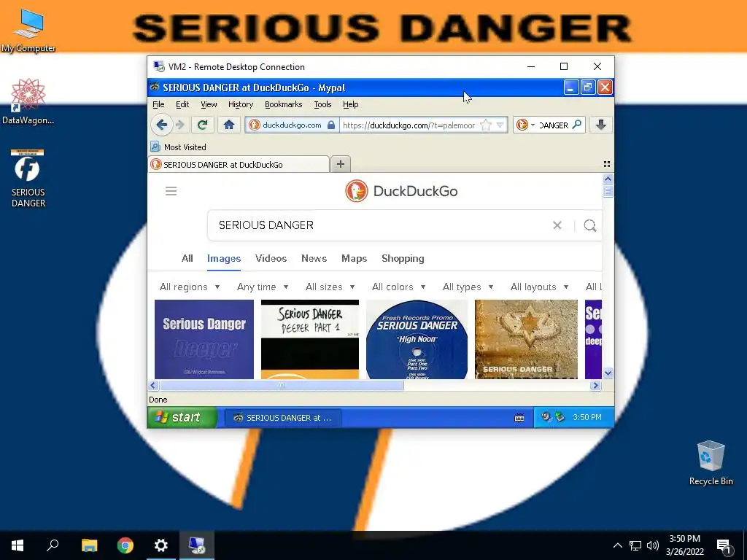Expand the All layouts filter
Screen dimensions: 747x560
540,287
